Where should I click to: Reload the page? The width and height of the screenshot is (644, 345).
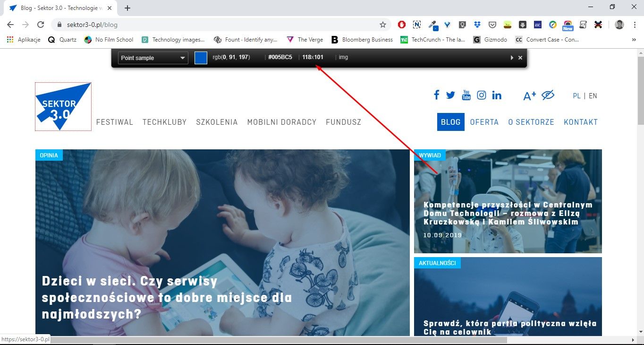[x=41, y=25]
